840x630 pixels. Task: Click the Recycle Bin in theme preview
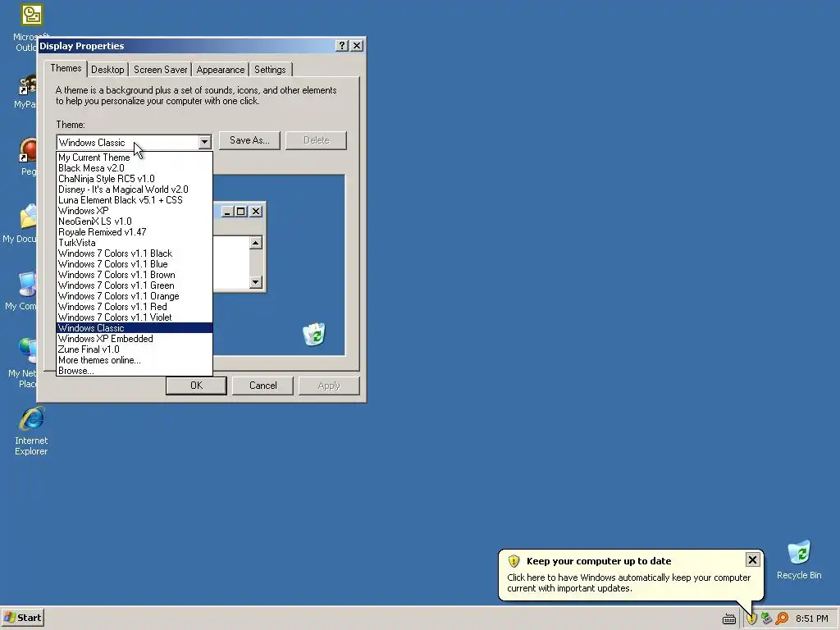[314, 335]
